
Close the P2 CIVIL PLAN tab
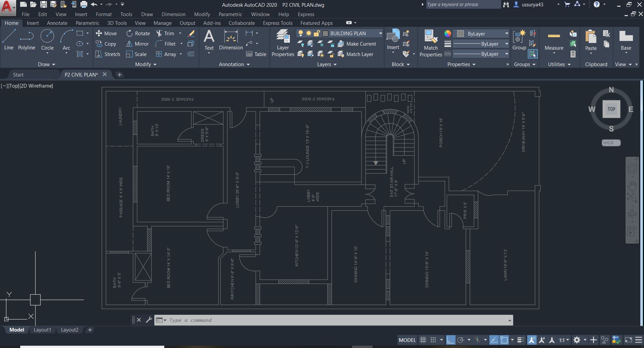pos(105,74)
